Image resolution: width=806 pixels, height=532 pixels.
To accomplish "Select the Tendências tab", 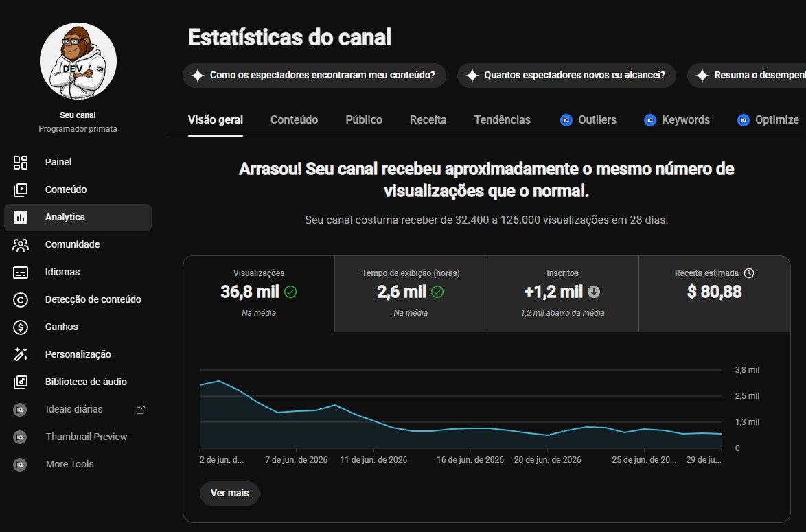I will point(503,119).
